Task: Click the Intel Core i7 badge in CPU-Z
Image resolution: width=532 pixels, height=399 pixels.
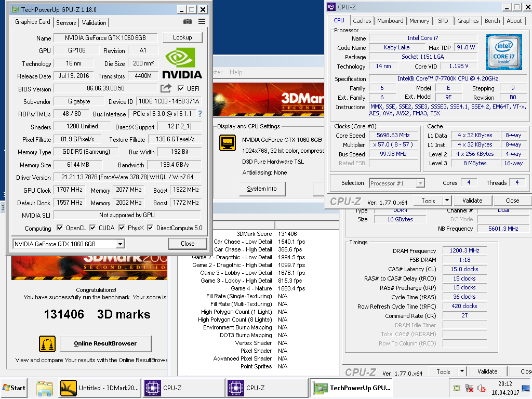Action: pyautogui.click(x=504, y=52)
